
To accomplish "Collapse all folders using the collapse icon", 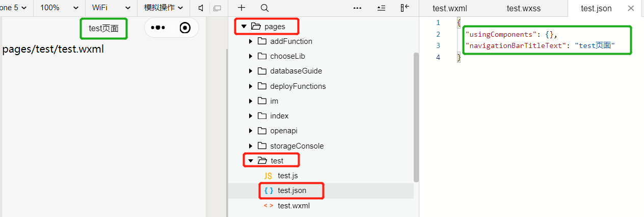I will pos(381,8).
